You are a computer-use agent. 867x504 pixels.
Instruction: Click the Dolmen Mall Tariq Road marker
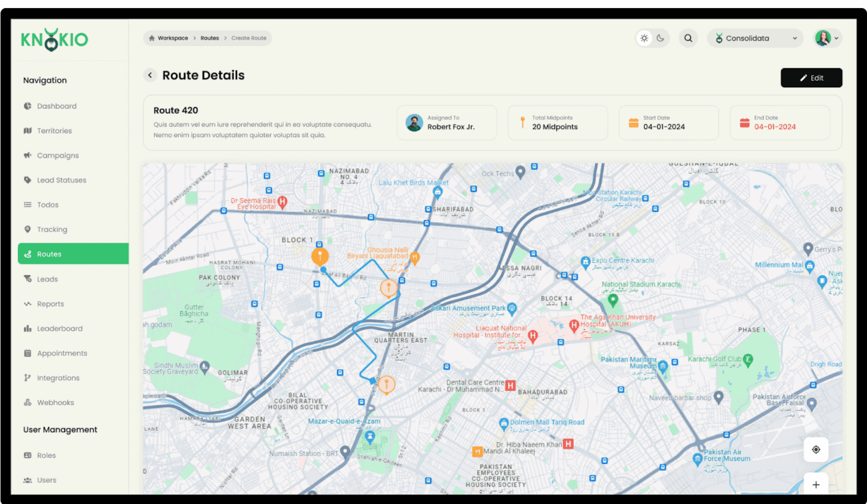coord(504,423)
